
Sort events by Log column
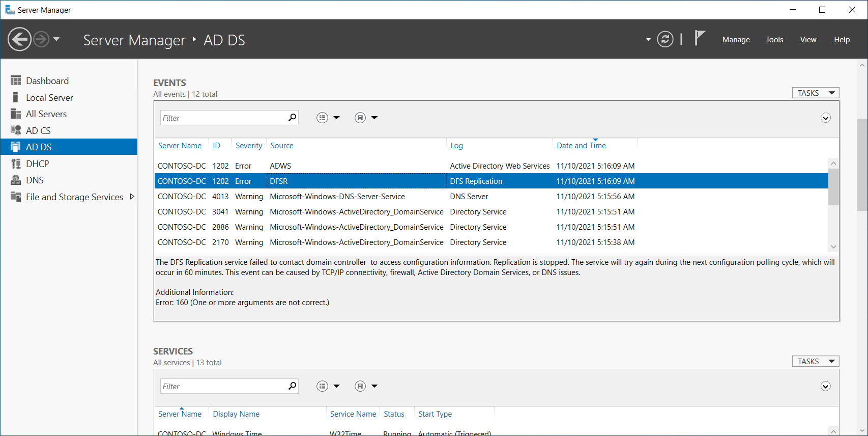pos(457,146)
